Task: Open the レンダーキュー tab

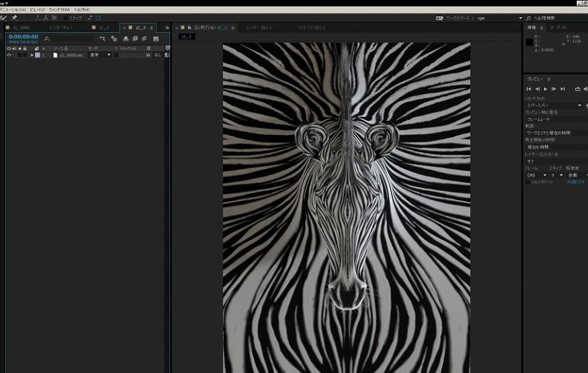Action: pos(60,28)
